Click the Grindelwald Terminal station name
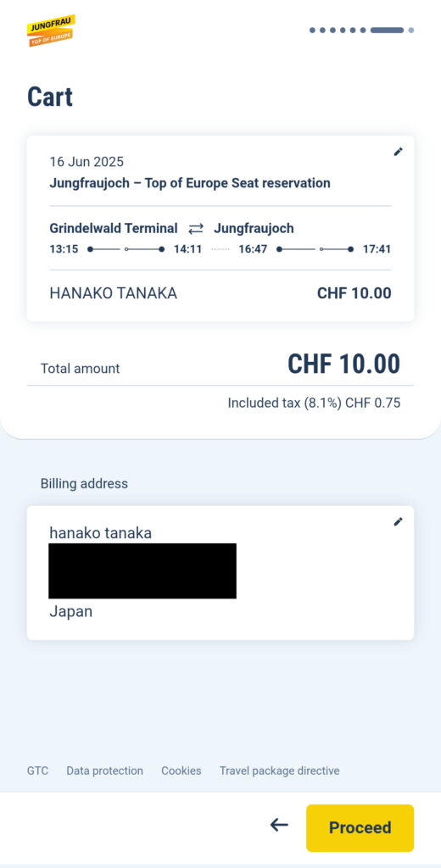This screenshot has height=868, width=441. pyautogui.click(x=114, y=228)
